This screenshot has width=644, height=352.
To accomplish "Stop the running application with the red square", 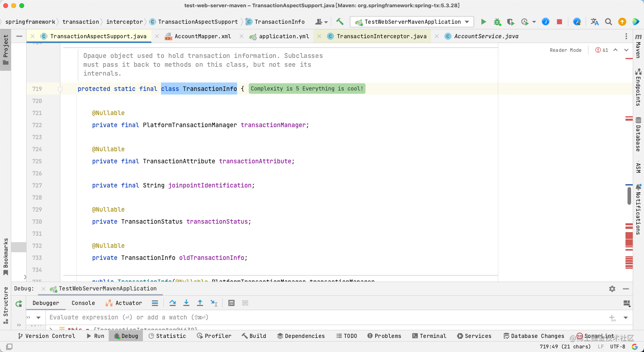I will click(x=559, y=22).
